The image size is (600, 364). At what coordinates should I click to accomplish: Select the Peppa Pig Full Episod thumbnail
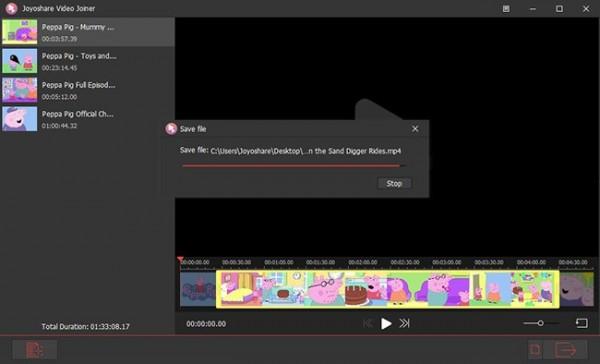coord(20,90)
